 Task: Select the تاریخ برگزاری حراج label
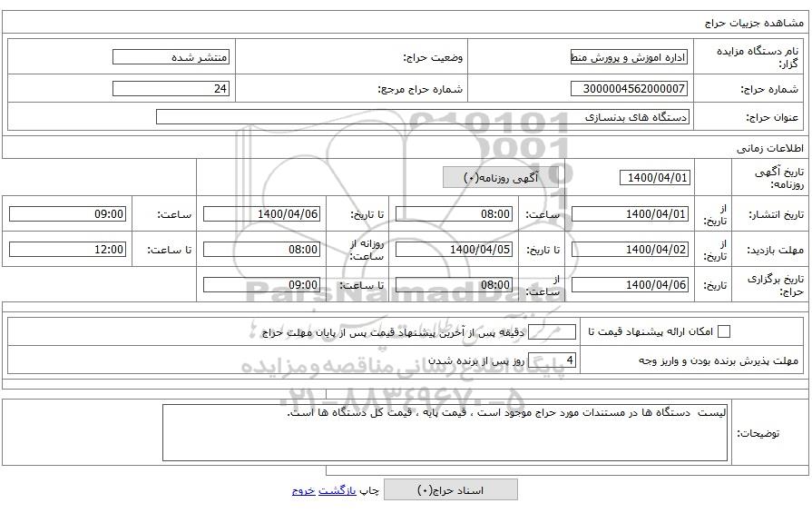tap(776, 285)
